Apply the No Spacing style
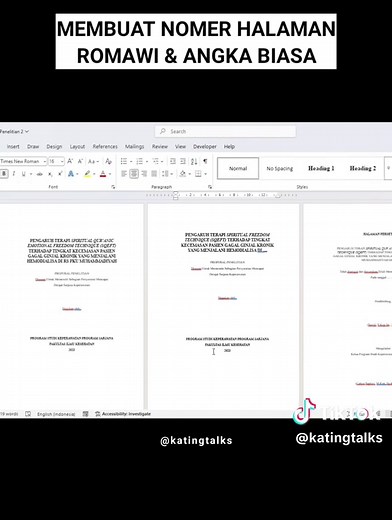Image resolution: width=392 pixels, height=520 pixels. 280,168
